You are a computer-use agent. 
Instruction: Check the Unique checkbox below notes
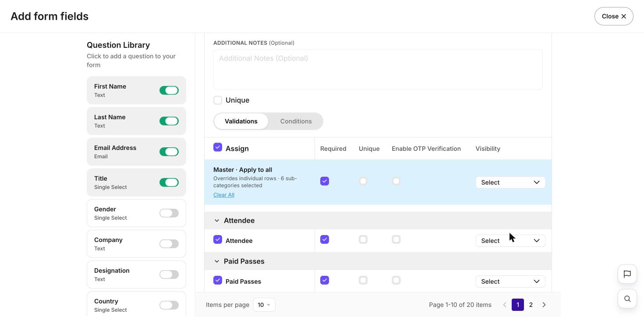click(218, 100)
